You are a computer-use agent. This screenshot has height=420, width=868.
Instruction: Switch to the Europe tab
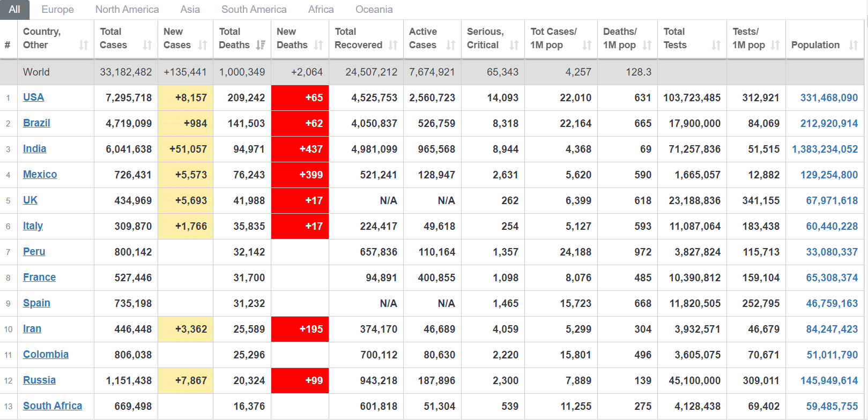[58, 10]
